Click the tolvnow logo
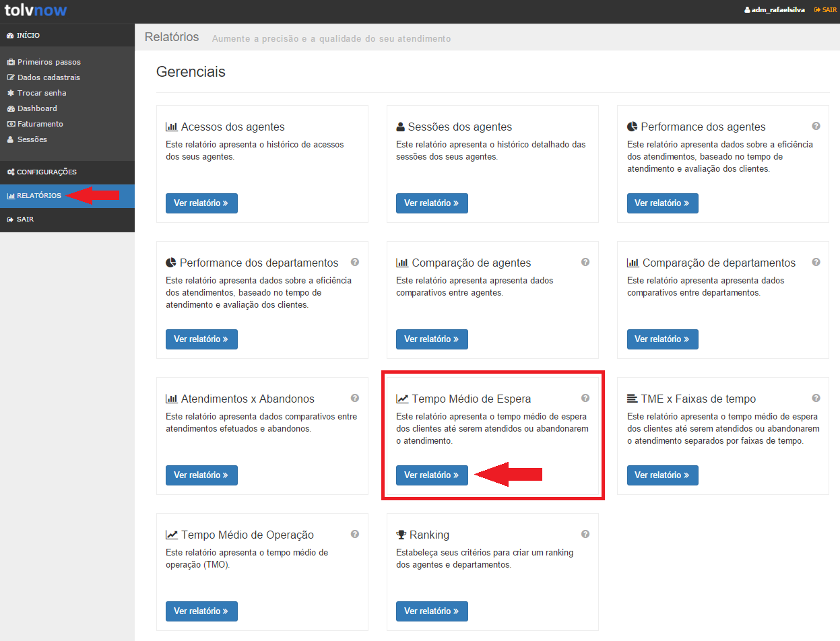Viewport: 840px width, 641px height. (x=36, y=10)
